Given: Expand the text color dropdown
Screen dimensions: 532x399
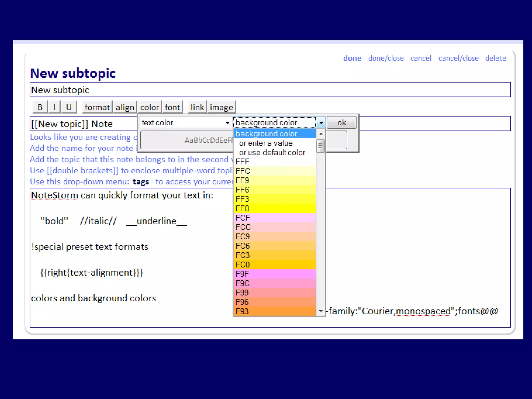Looking at the screenshot, I should 227,123.
